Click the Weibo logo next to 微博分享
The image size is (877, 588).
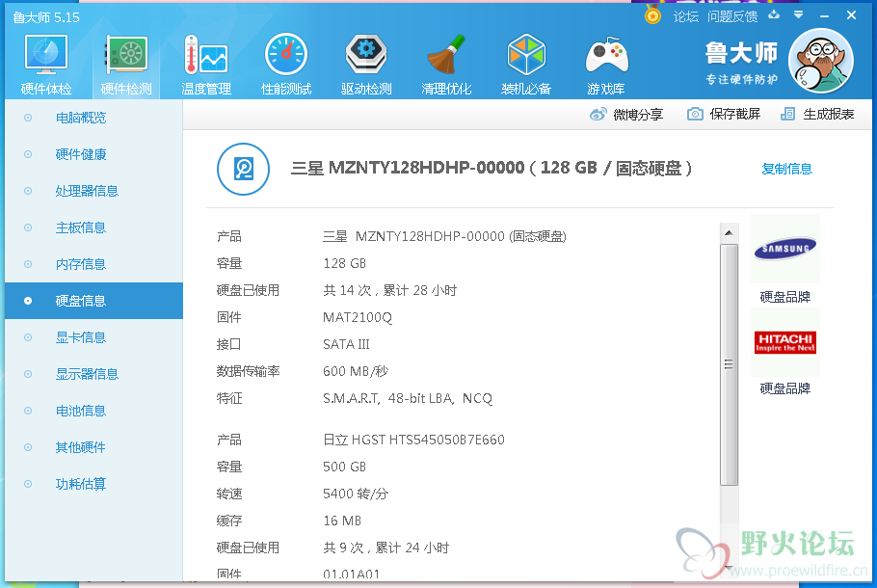(598, 114)
